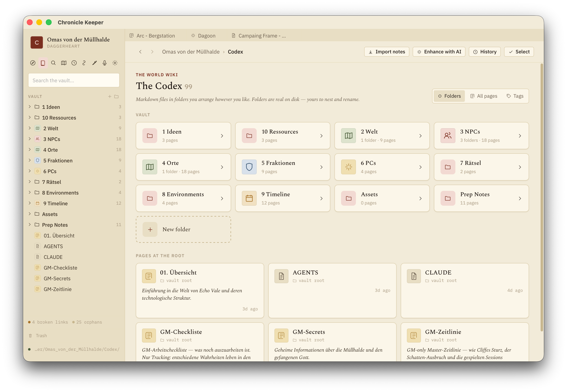Open the microphone recording icon
The width and height of the screenshot is (567, 392).
pyautogui.click(x=104, y=63)
